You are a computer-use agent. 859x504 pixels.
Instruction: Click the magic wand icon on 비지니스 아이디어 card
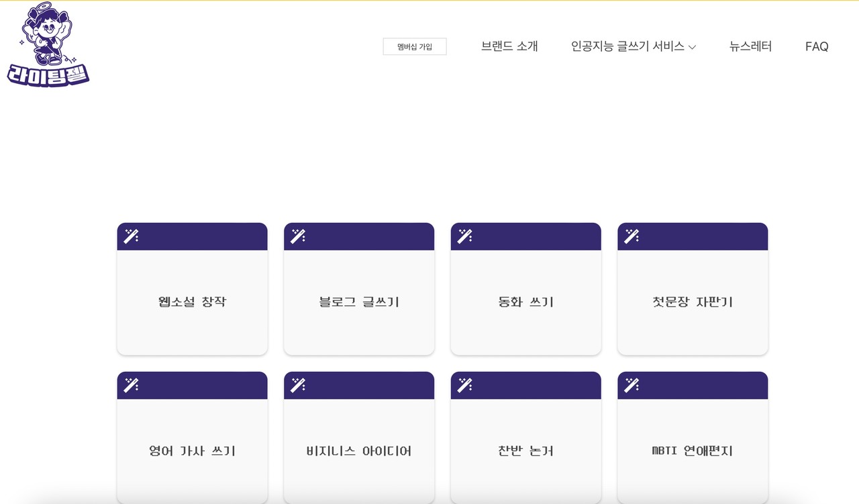[x=298, y=385]
